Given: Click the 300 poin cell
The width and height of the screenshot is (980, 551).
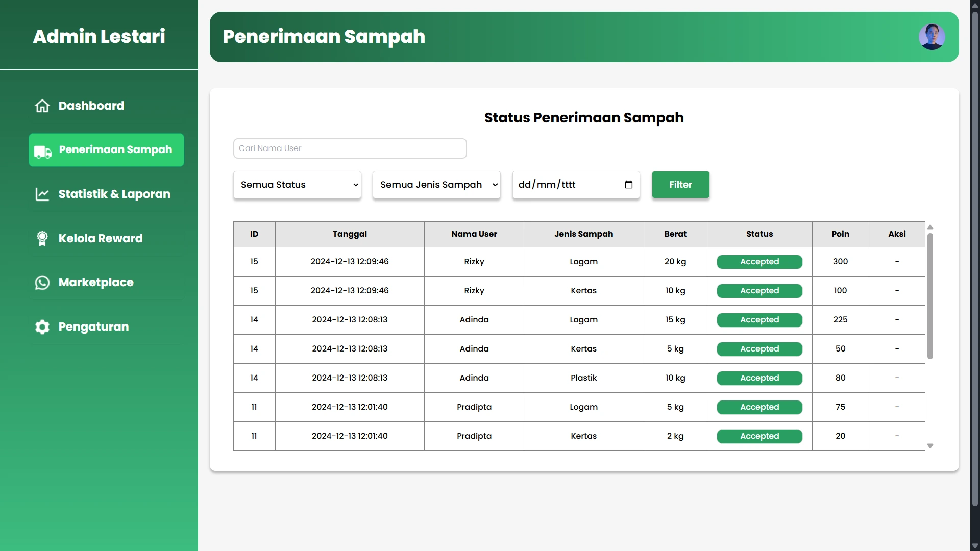Looking at the screenshot, I should click(840, 262).
